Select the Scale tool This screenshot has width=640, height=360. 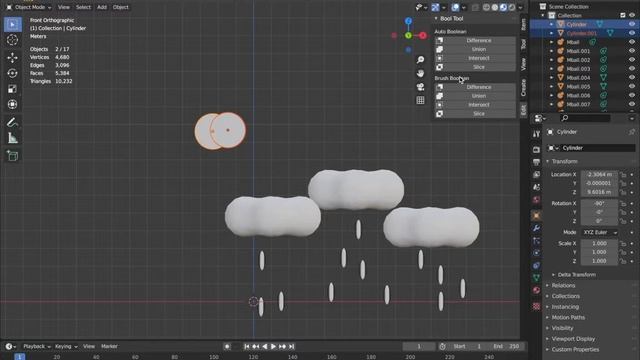coord(13,89)
